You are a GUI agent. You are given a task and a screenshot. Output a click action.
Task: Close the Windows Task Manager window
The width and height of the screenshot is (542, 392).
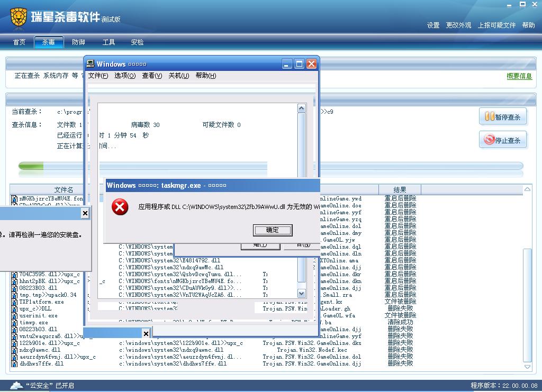click(x=311, y=64)
